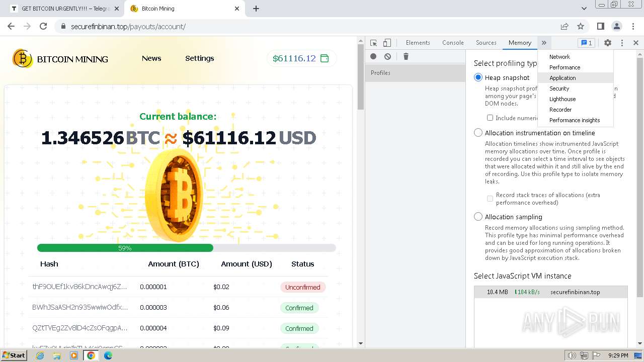Open a new browser tab
Screen dimensions: 644x362
pyautogui.click(x=256, y=9)
